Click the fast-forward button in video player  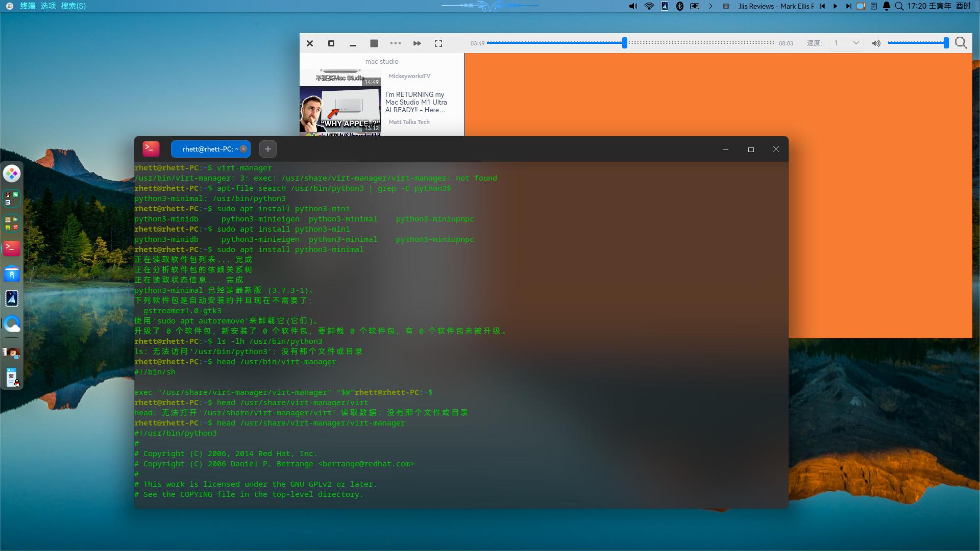coord(417,43)
